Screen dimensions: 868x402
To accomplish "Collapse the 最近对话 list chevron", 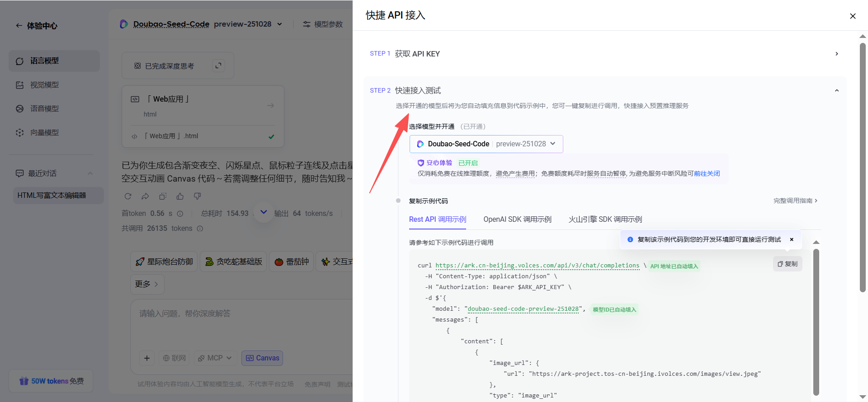I will pyautogui.click(x=90, y=173).
